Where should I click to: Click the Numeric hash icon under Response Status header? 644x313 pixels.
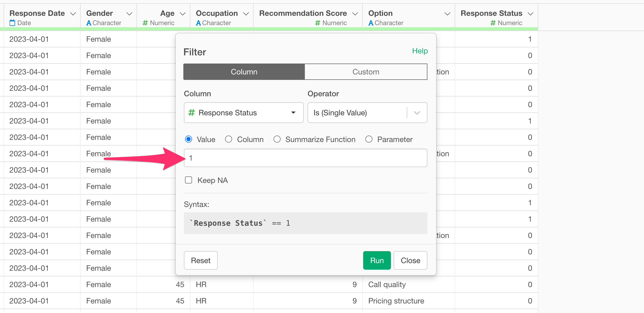[x=493, y=23]
